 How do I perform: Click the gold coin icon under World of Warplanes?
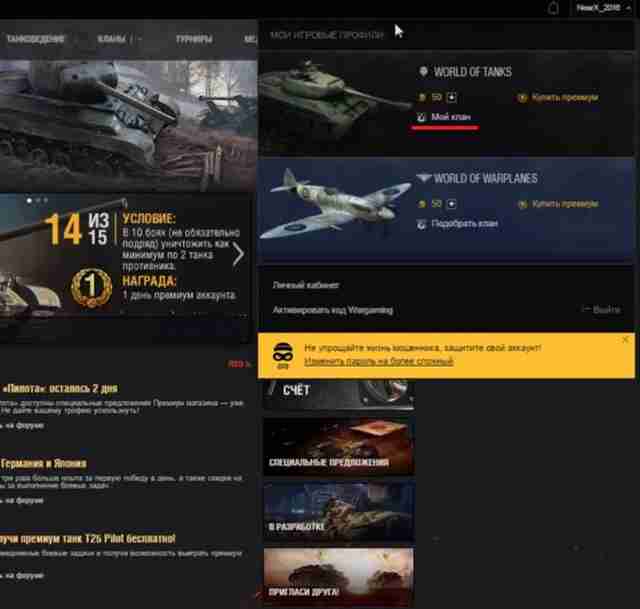[x=422, y=204]
